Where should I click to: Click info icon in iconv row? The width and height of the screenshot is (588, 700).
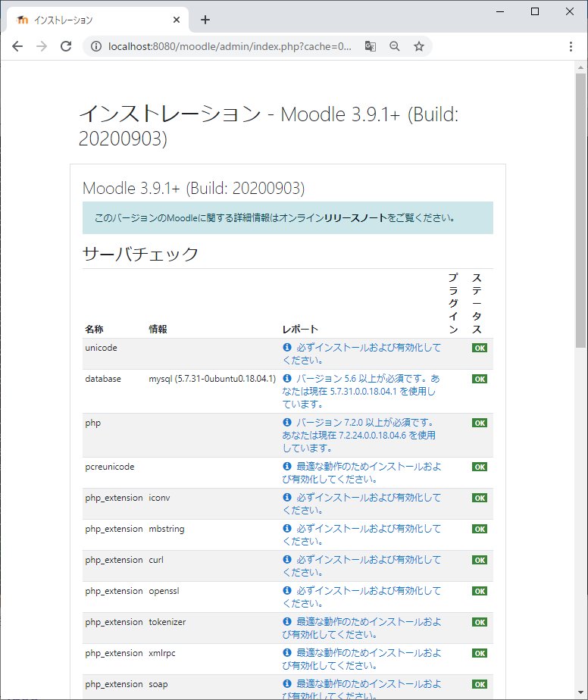287,497
